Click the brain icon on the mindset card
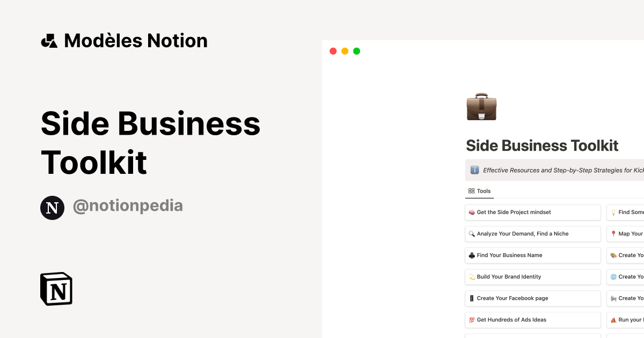This screenshot has height=338, width=644. (472, 212)
